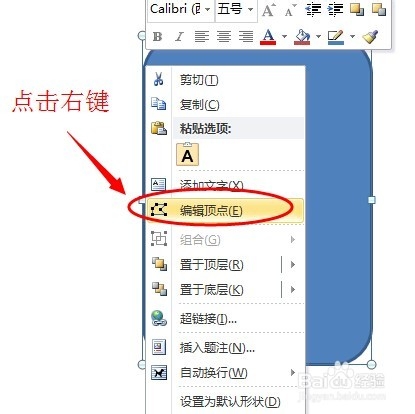Image resolution: width=415 pixels, height=414 pixels.
Task: Click the Bring Forward icon in mini toolbar
Action: (x=357, y=9)
